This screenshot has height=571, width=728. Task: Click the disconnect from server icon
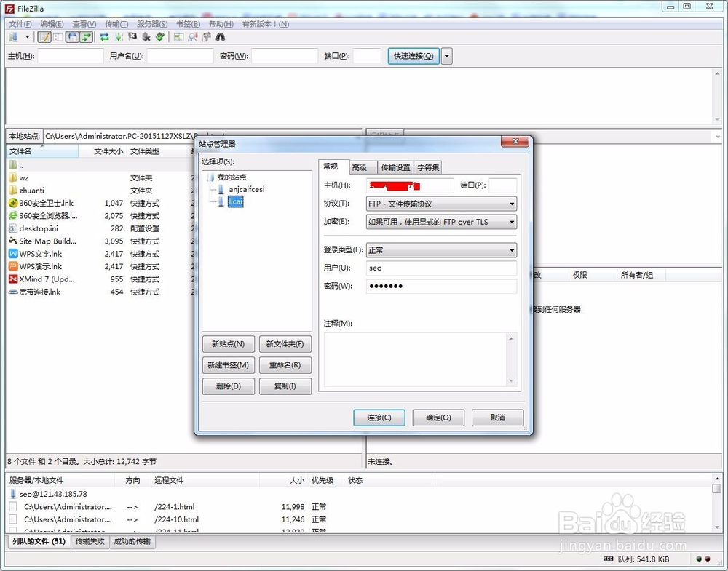[146, 36]
